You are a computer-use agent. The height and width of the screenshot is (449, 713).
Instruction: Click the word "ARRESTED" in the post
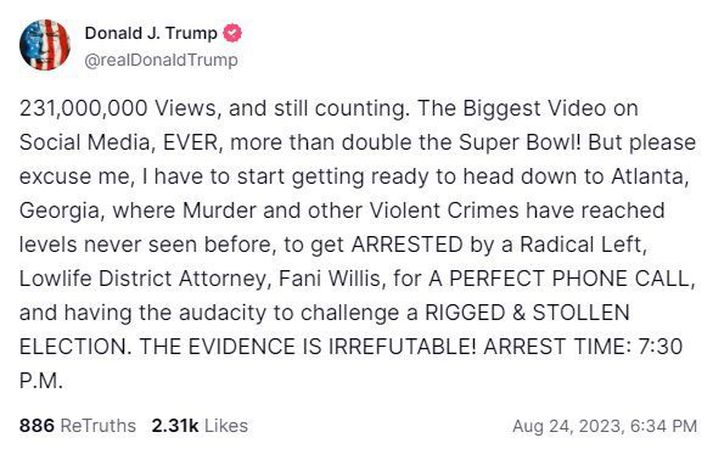click(x=407, y=245)
